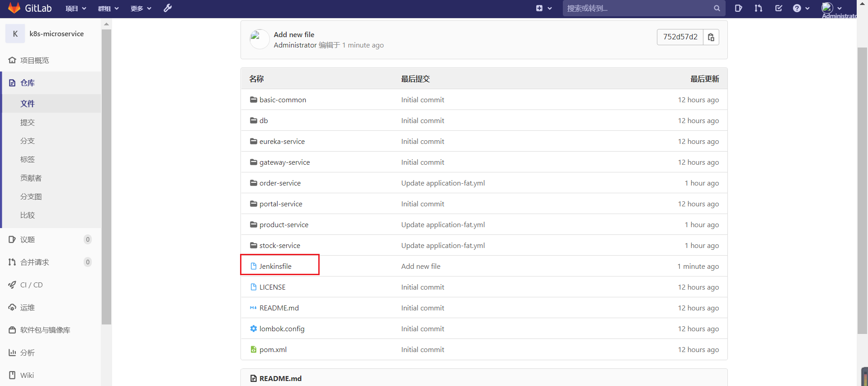Open merge requests icon in top bar
868x386 pixels.
(x=758, y=8)
